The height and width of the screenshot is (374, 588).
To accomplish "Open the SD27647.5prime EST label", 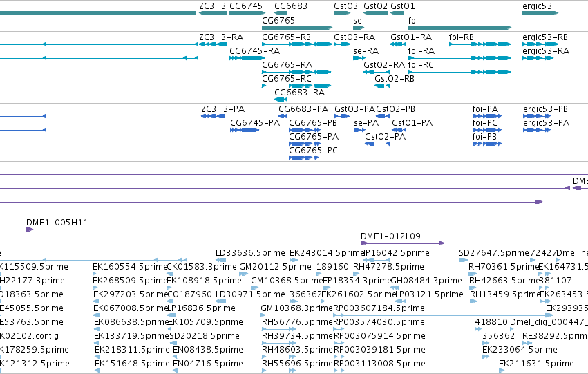I will tap(494, 253).
